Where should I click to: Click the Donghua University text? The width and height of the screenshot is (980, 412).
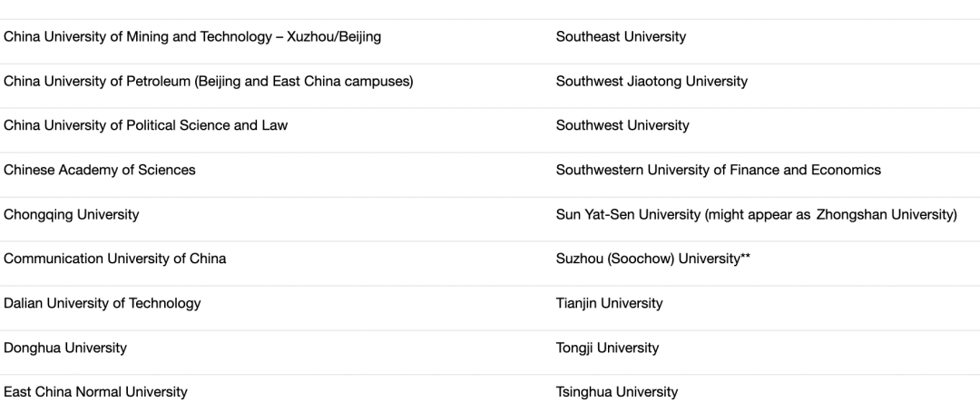click(65, 348)
